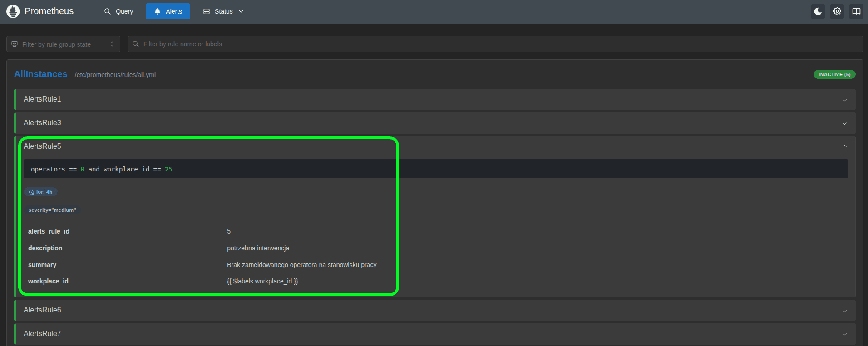Collapse the AlertsRule5 panel

844,146
